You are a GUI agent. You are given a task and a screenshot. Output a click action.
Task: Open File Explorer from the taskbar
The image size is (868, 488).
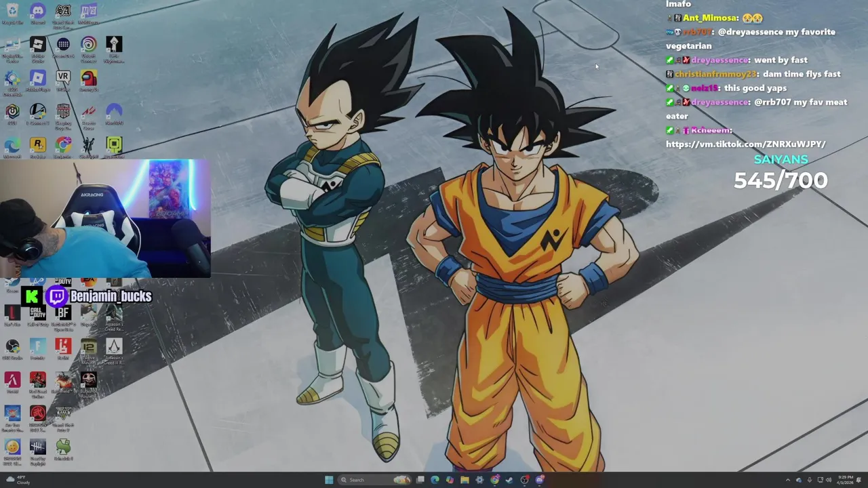pos(465,480)
